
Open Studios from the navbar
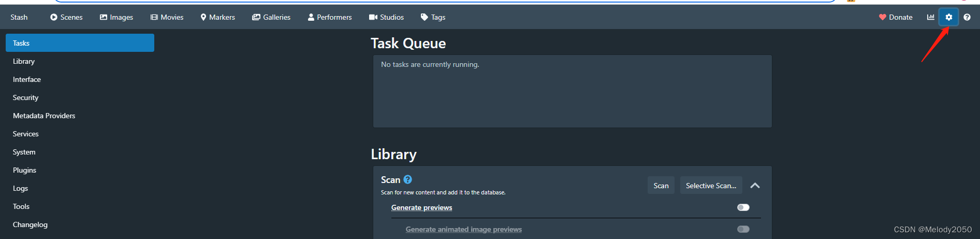(x=386, y=17)
